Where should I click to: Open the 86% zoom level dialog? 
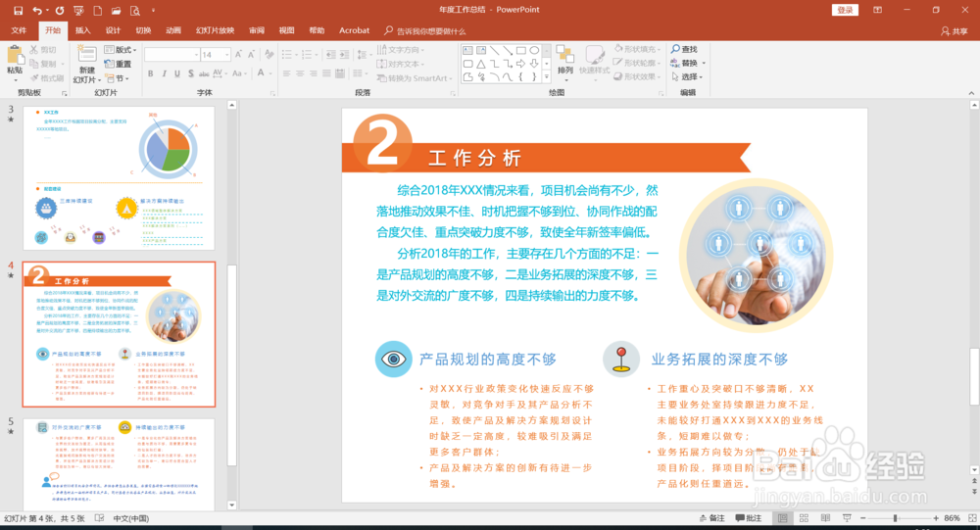click(x=952, y=518)
